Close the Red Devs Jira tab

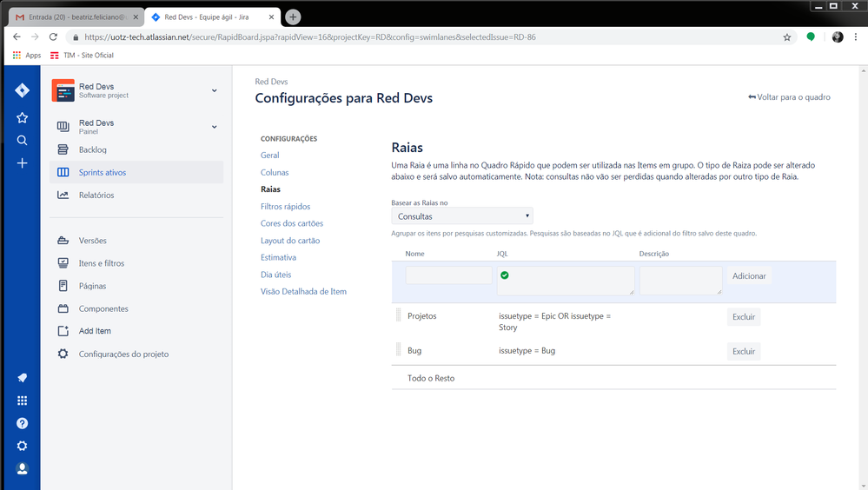tap(271, 17)
